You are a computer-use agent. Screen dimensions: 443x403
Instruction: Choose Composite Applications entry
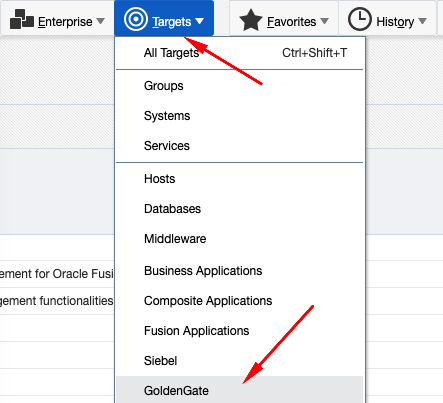tap(240, 301)
